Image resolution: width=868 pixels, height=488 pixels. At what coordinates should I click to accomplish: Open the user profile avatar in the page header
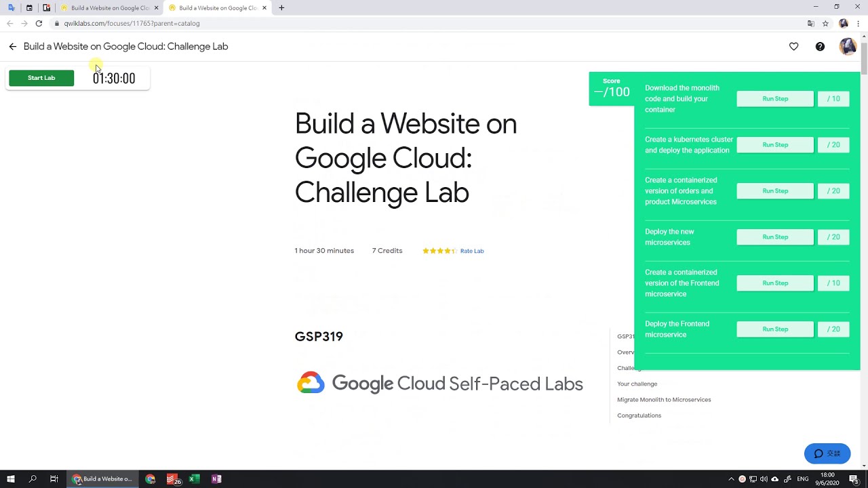(x=848, y=47)
